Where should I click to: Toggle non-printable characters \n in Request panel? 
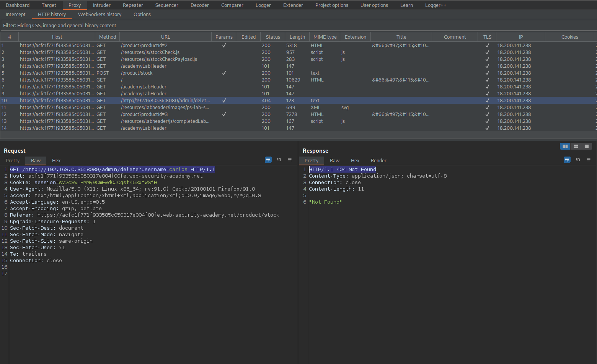[279, 160]
